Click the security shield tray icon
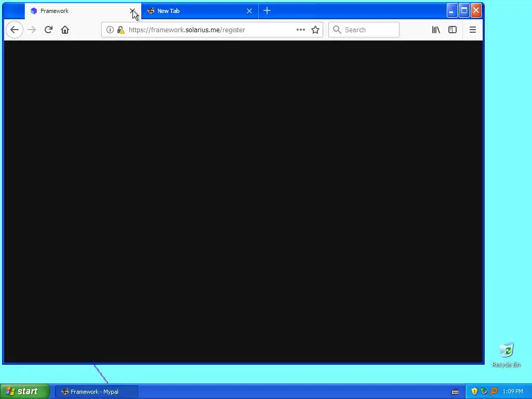Viewport: 532px width, 399px height. (474, 392)
